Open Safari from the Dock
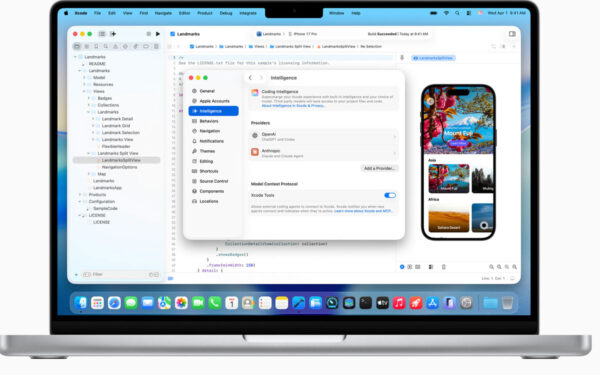This screenshot has height=375, width=600. pyautogui.click(x=114, y=303)
